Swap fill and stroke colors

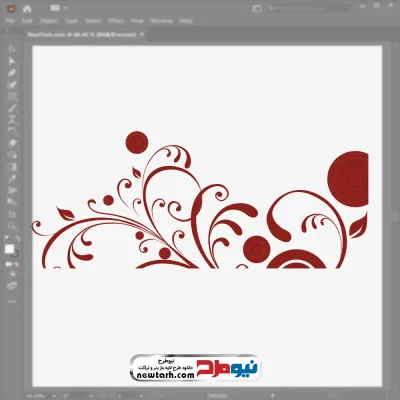click(x=17, y=238)
